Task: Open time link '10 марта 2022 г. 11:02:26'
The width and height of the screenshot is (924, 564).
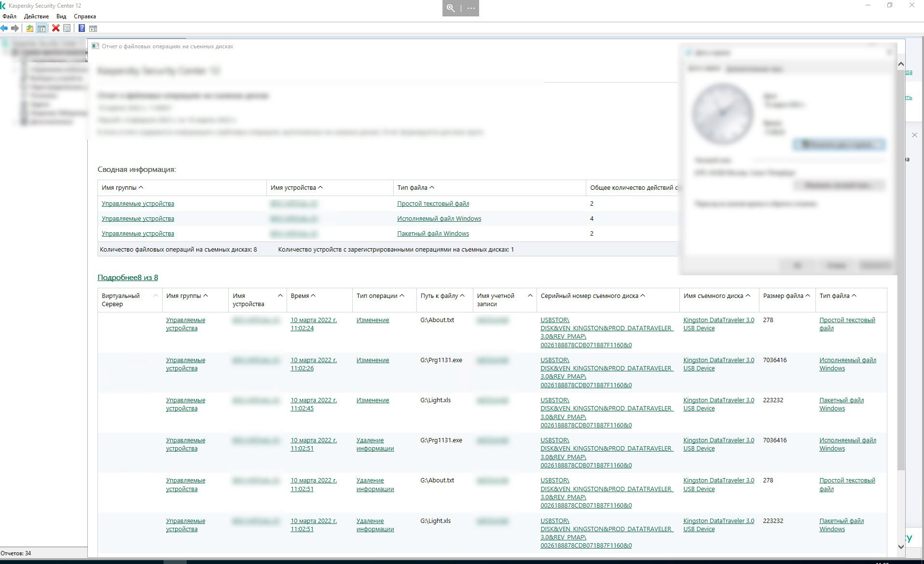Action: pos(314,364)
